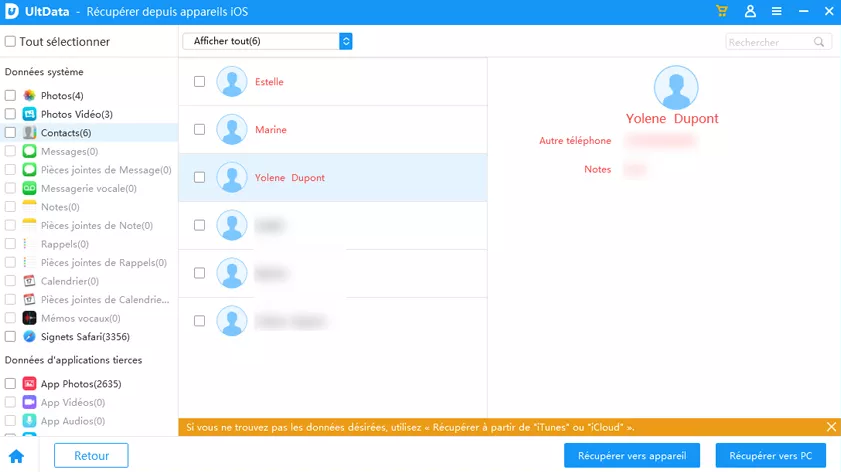The height and width of the screenshot is (472, 841).
Task: Check the box beside Yolene Dupont
Action: click(x=199, y=177)
